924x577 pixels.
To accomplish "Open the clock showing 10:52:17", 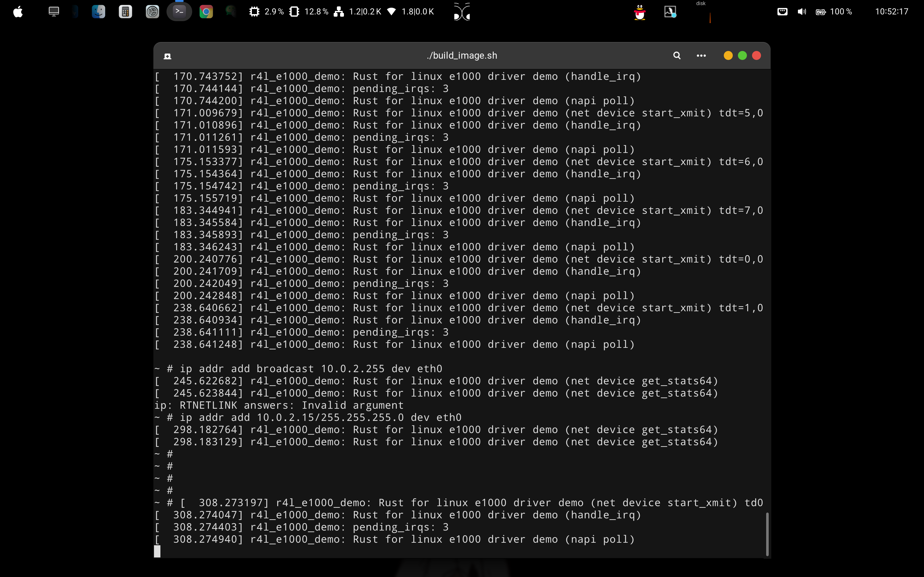I will coord(891,12).
